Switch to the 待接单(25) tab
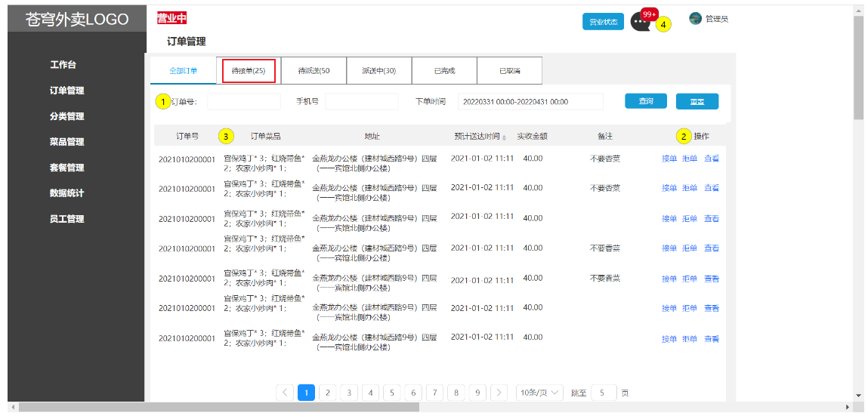 coord(249,71)
